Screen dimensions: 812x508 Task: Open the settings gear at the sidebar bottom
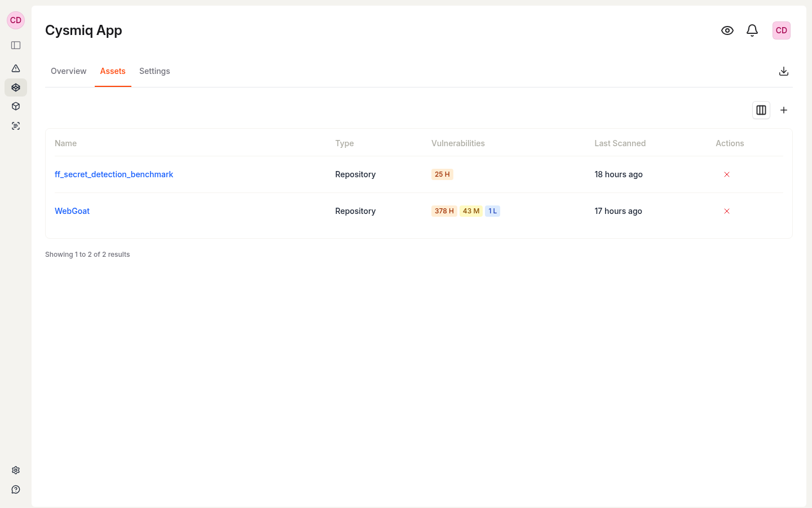(15, 470)
